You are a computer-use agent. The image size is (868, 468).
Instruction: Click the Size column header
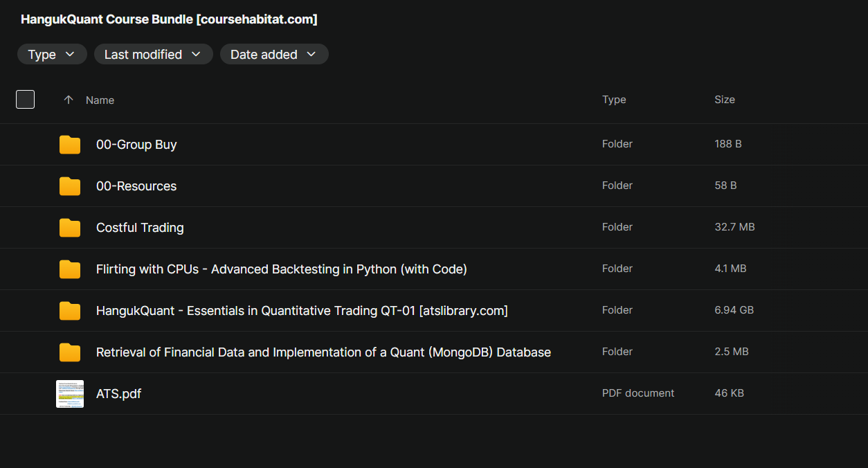[725, 100]
